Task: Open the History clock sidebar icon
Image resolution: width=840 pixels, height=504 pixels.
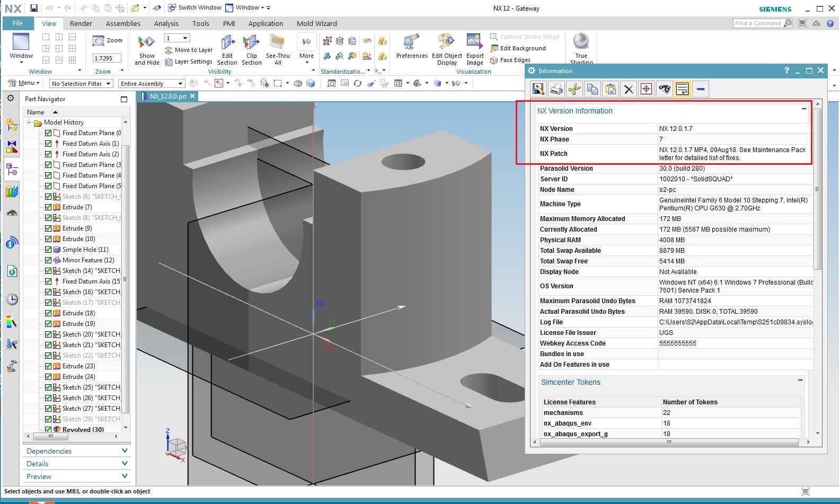Action: (x=12, y=299)
